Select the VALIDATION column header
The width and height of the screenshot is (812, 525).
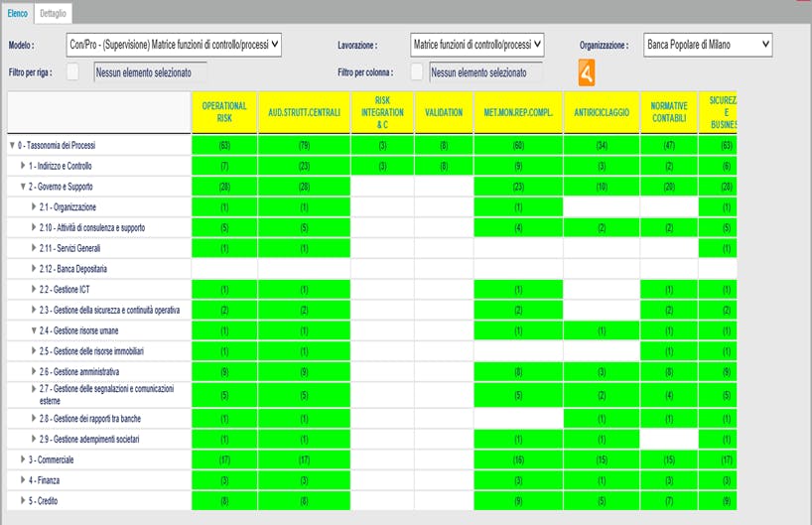pos(444,112)
